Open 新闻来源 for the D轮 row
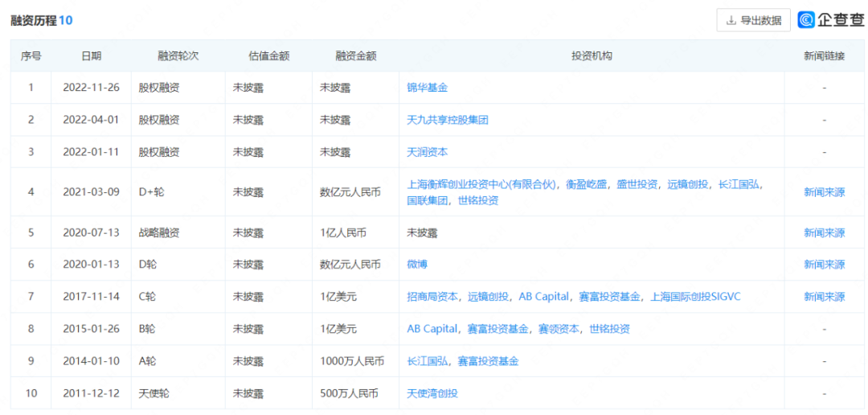Screen dimensions: 868x415 (824, 265)
